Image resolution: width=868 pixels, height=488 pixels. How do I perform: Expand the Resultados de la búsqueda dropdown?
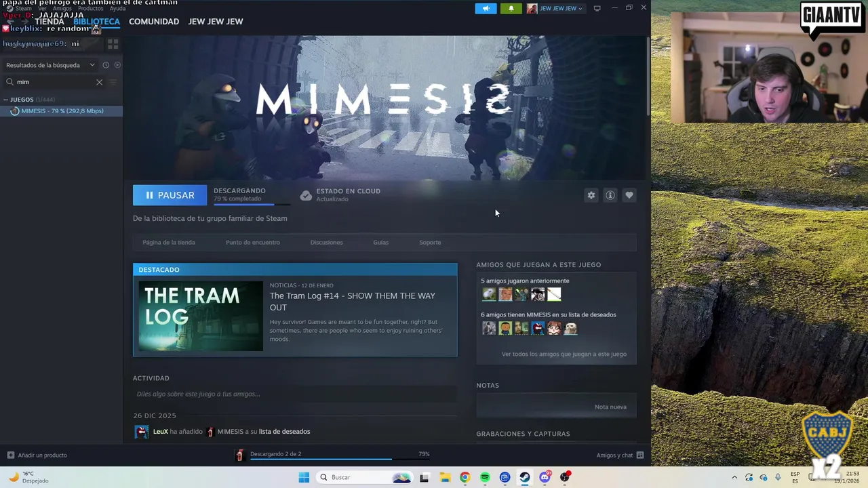point(50,65)
